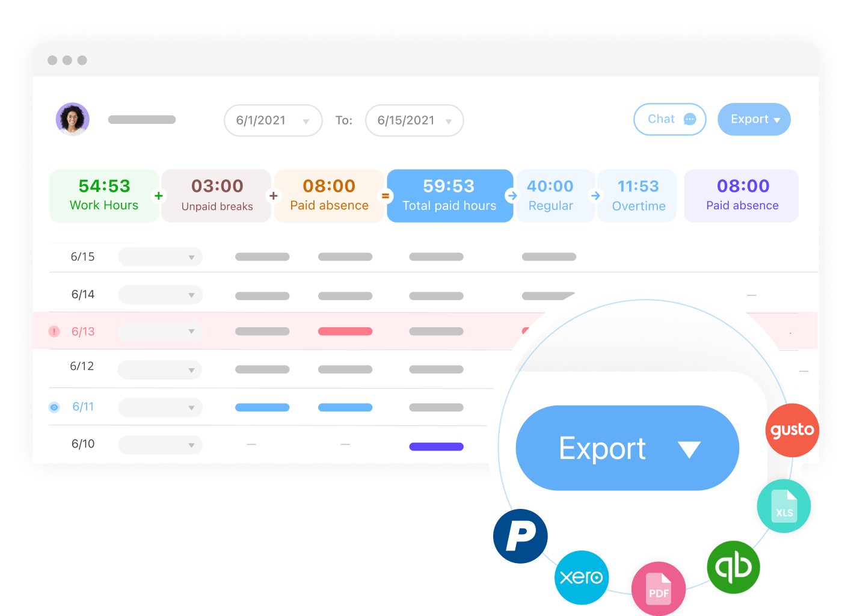
Task: Click the warning icon on the 6/13 row
Action: tap(54, 331)
